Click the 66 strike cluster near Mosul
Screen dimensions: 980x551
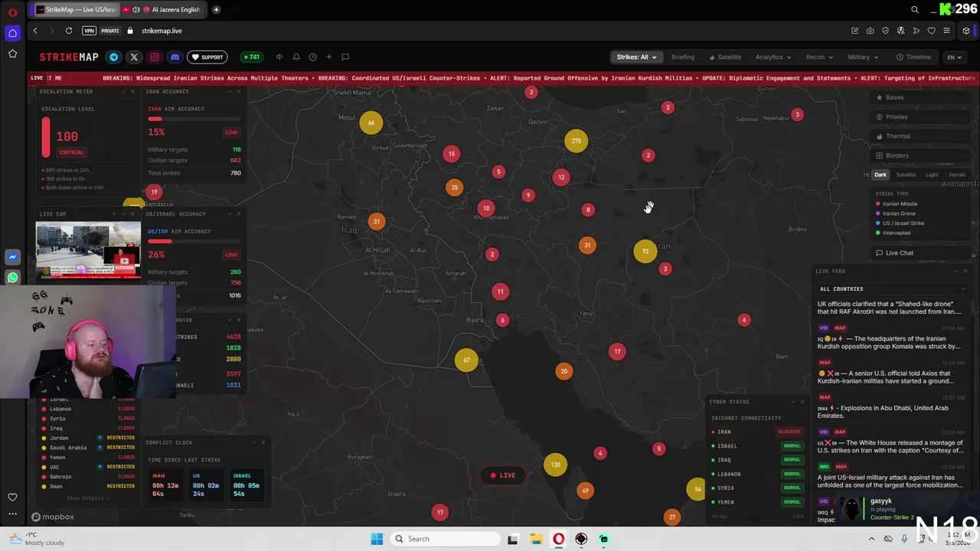(371, 122)
